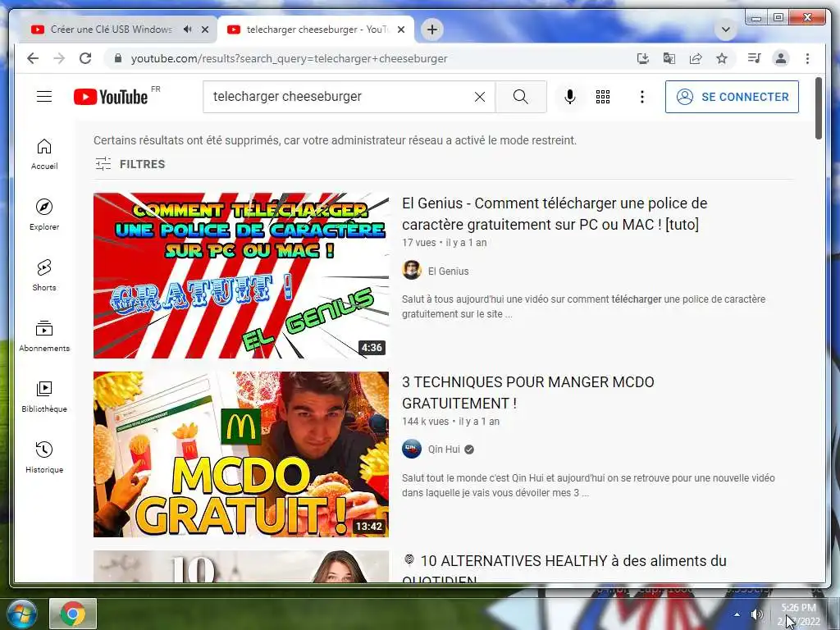Click the 10 alternatives video thumbnail
Image resolution: width=840 pixels, height=630 pixels.
point(241,566)
